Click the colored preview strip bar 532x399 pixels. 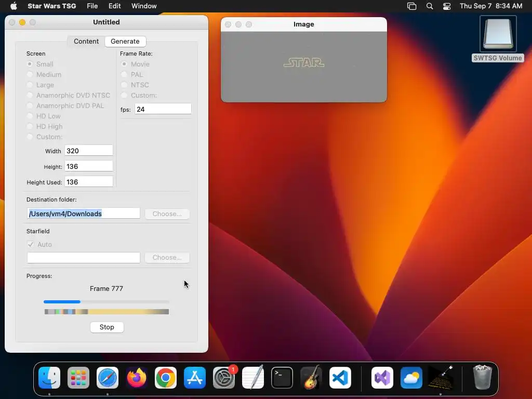[x=107, y=312]
